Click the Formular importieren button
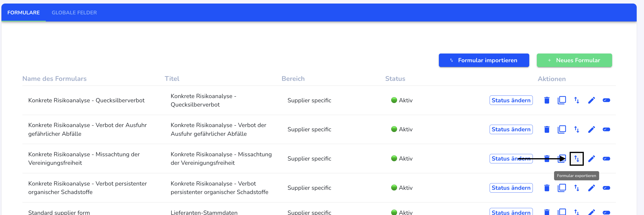Image resolution: width=644 pixels, height=215 pixels. 484,60
